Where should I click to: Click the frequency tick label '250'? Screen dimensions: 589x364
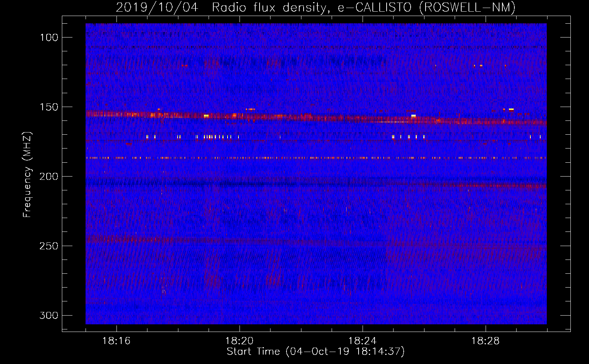[x=49, y=246]
